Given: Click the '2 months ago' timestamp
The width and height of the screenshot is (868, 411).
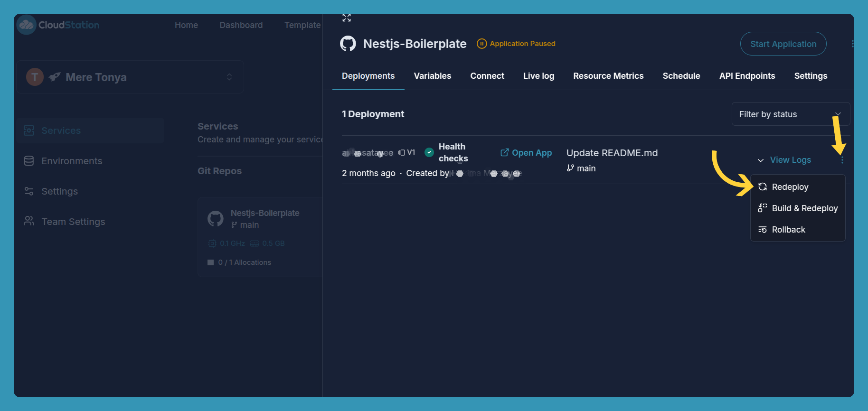Looking at the screenshot, I should pyautogui.click(x=368, y=173).
